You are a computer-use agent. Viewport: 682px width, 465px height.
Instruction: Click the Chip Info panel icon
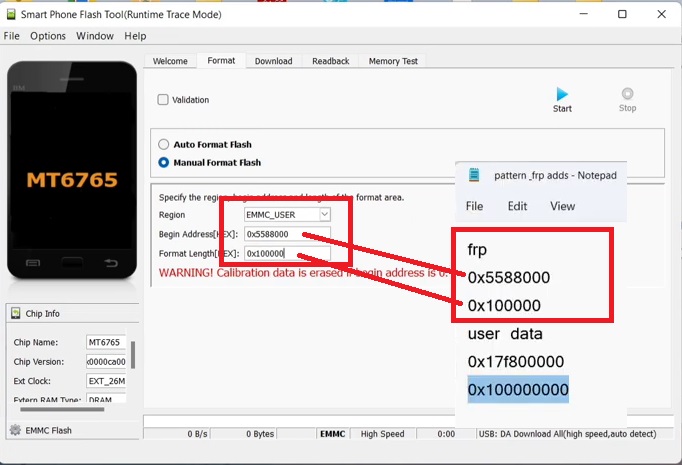[16, 313]
